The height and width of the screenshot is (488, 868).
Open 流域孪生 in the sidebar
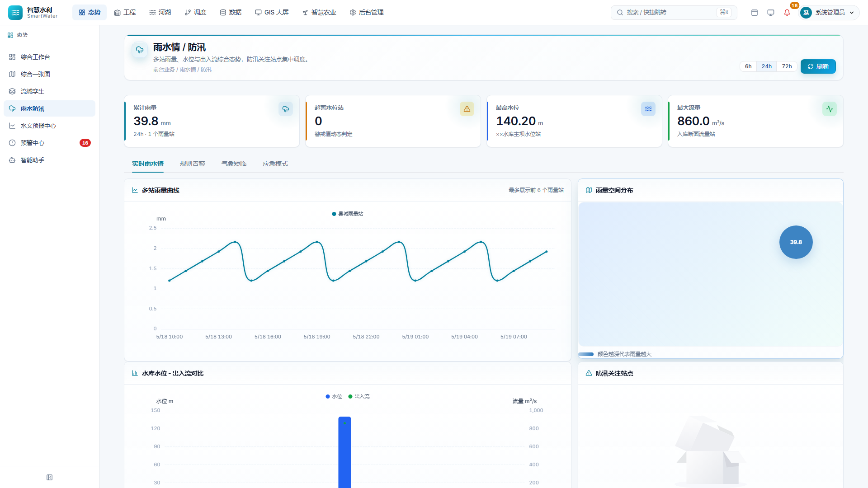pos(50,91)
